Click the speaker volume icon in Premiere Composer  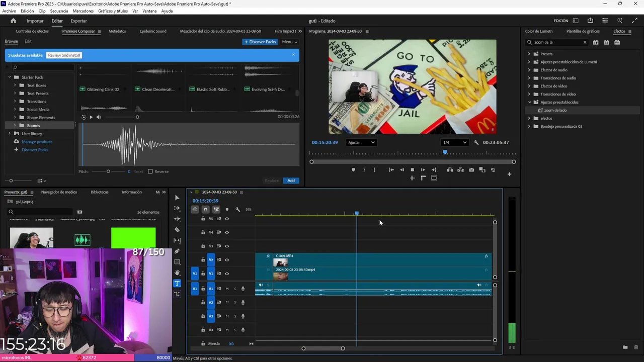tap(99, 117)
